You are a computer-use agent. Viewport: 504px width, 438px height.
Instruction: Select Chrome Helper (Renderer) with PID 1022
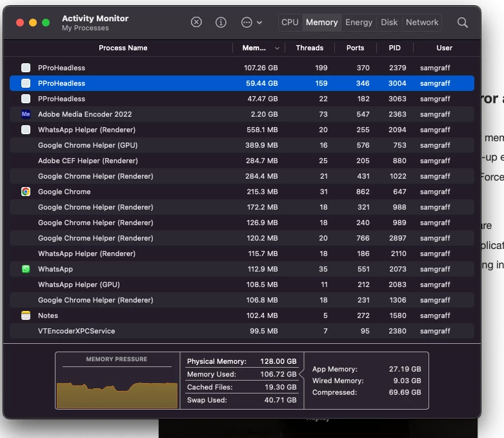(x=242, y=176)
